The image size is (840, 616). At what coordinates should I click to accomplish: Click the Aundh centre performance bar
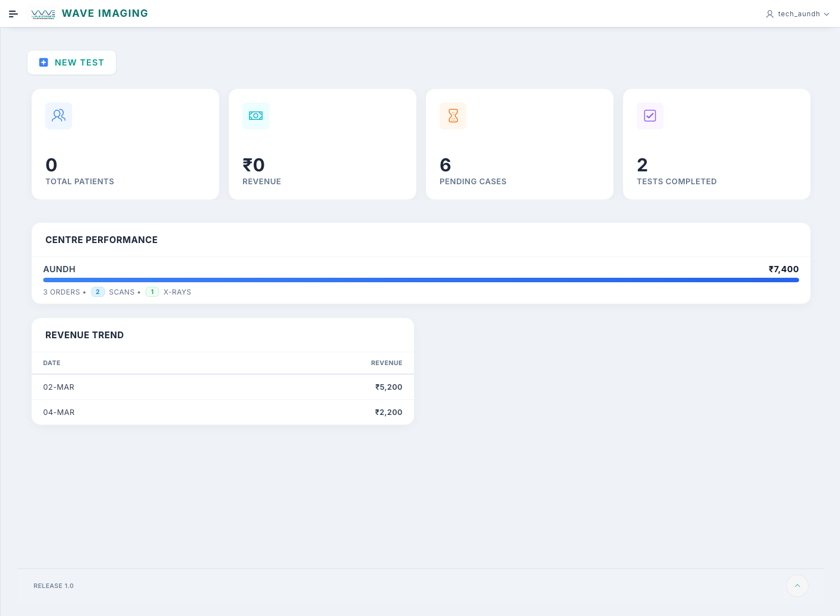[x=421, y=280]
